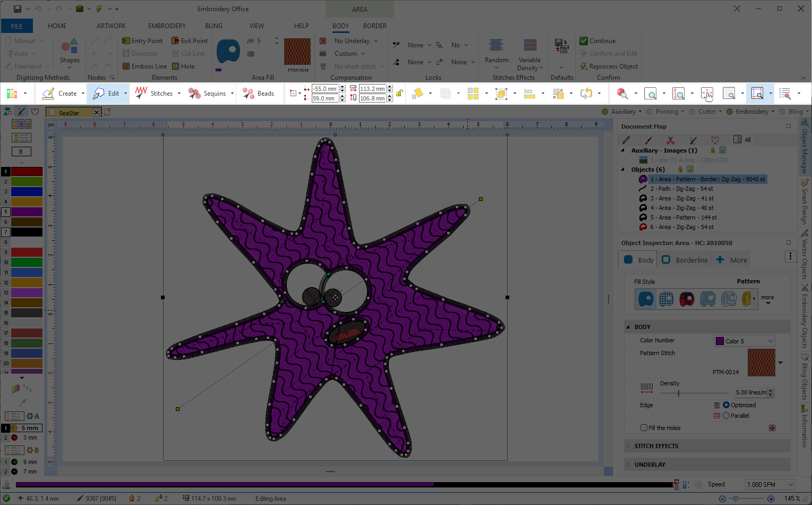Screen dimensions: 812x505
Task: Click the Continue confirm button
Action: coord(598,41)
